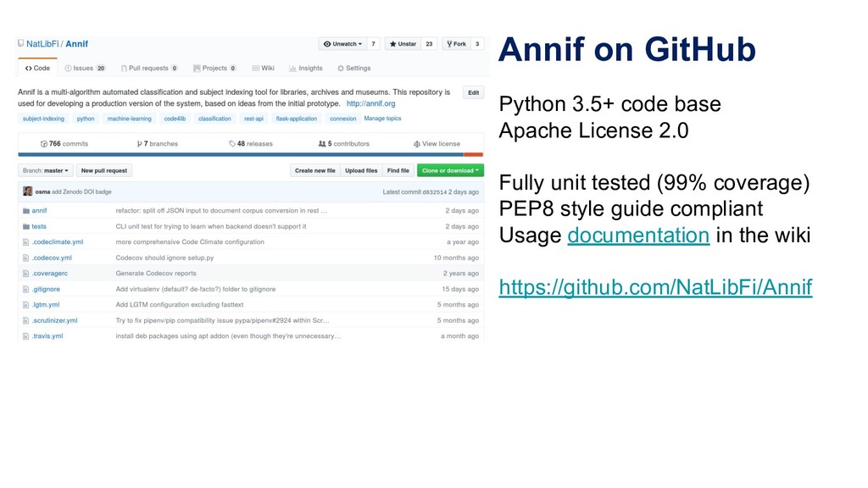Select the machine-learning topic tag
This screenshot has width=868, height=488.
click(129, 119)
